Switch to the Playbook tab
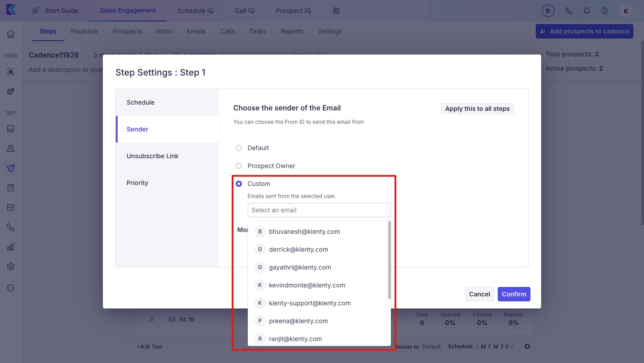This screenshot has width=644, height=363. click(x=85, y=31)
